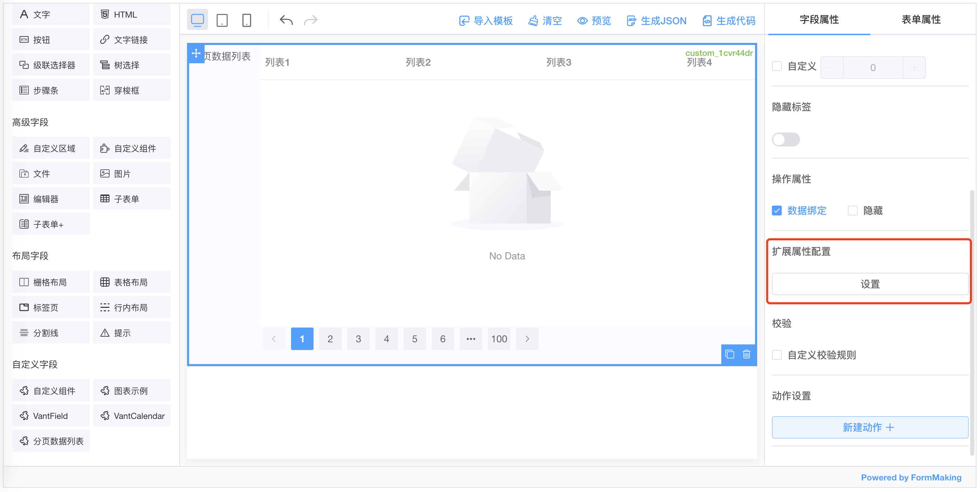The width and height of the screenshot is (980, 492).
Task: Check the 隐藏 checkbox
Action: point(852,210)
